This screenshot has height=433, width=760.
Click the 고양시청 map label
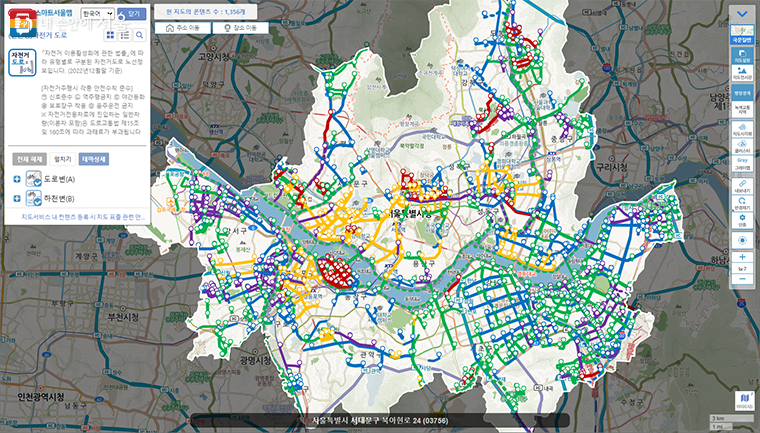pyautogui.click(x=213, y=57)
